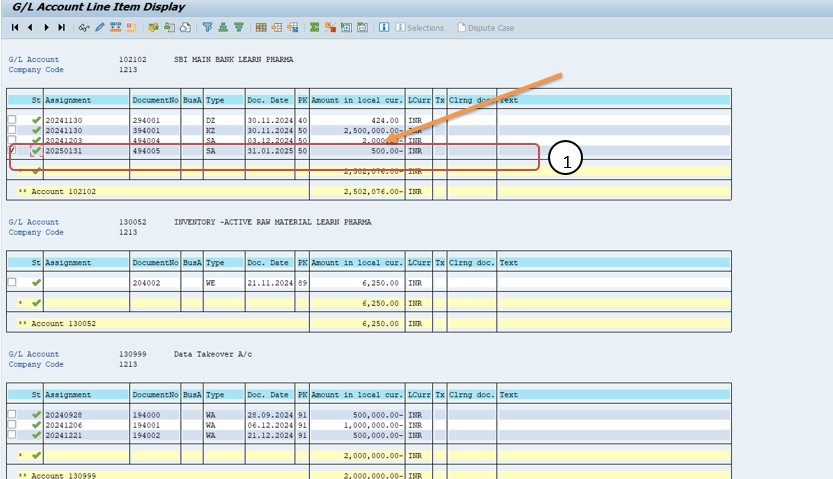The width and height of the screenshot is (833, 479).
Task: Click the Select Layout icon
Action: click(x=277, y=28)
